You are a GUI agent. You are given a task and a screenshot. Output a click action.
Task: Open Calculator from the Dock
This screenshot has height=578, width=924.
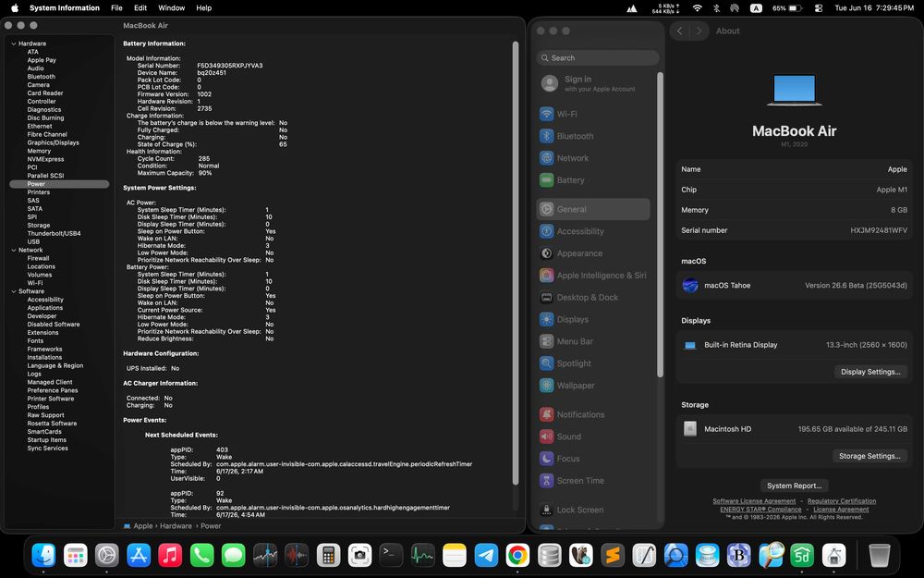coord(328,555)
